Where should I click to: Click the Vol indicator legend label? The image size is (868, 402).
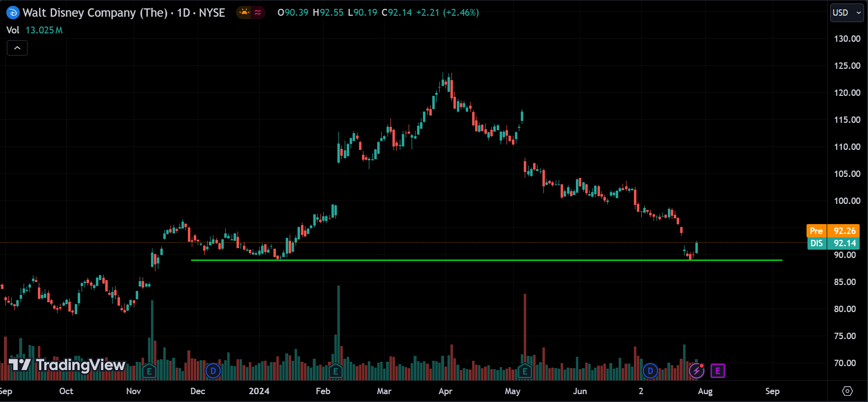[x=13, y=30]
